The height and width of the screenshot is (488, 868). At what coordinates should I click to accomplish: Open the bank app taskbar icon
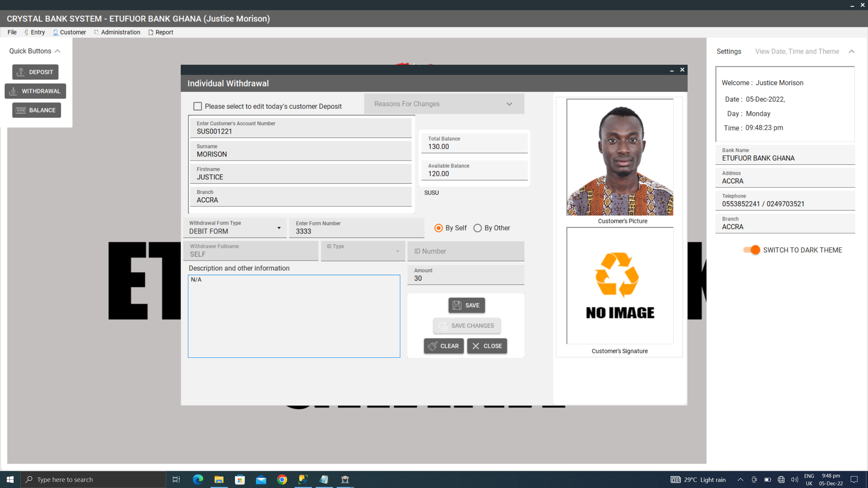coord(345,480)
